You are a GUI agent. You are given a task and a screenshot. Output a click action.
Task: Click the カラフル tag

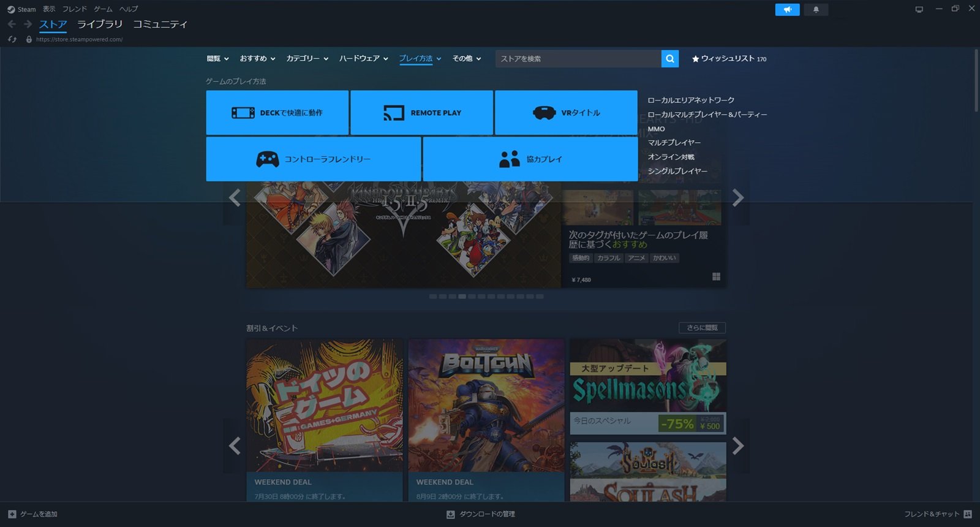tap(609, 259)
